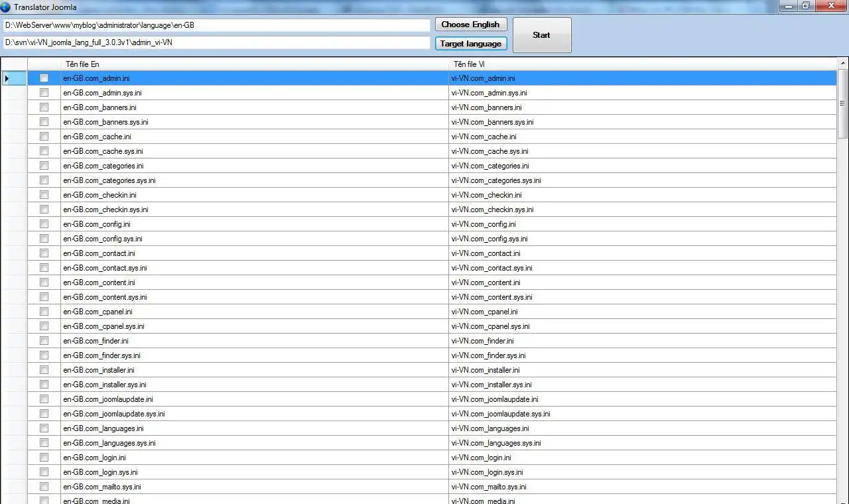Click the vi-VN.com_config.sys.ini cell
849x504 pixels.
click(643, 239)
